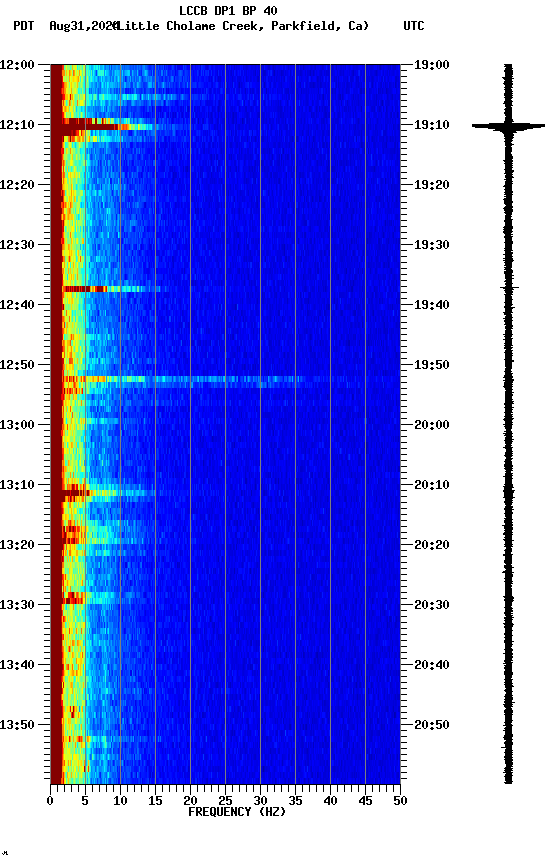
Task: Click the small seismogram spike near 19:37
Action: coord(509,288)
